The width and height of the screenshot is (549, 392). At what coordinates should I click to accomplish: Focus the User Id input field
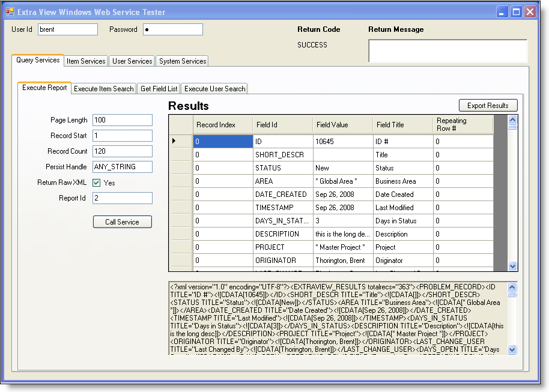pyautogui.click(x=68, y=29)
